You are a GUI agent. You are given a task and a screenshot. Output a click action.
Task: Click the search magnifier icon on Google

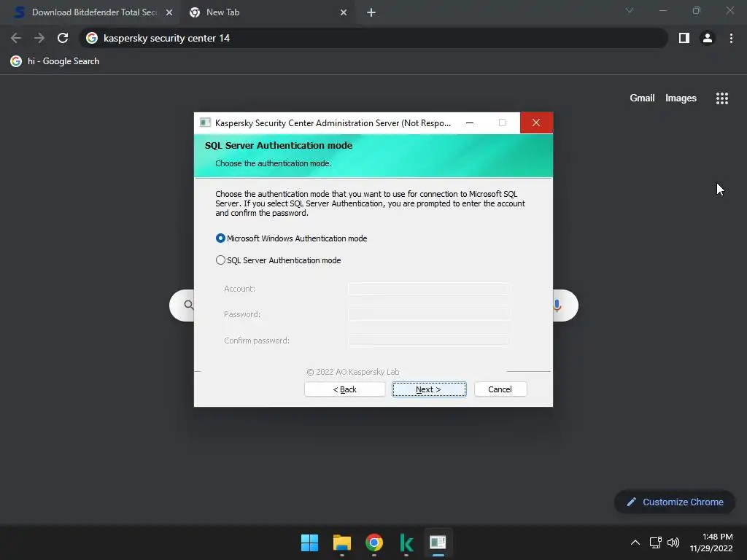coord(189,305)
